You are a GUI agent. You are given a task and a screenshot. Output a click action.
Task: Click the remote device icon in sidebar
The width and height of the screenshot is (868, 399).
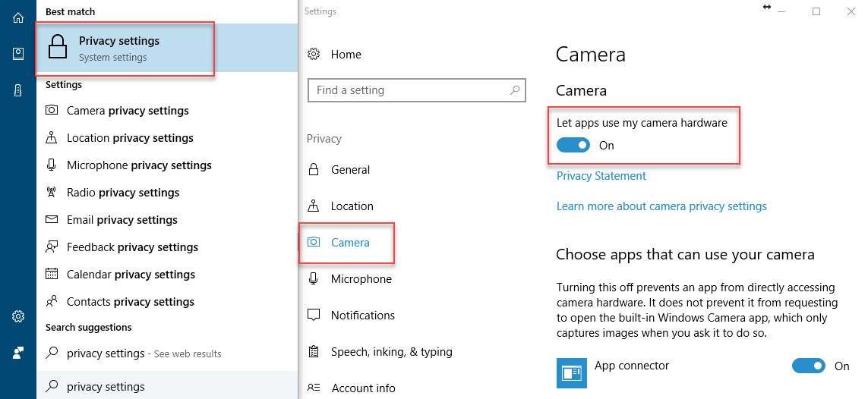pos(18,90)
